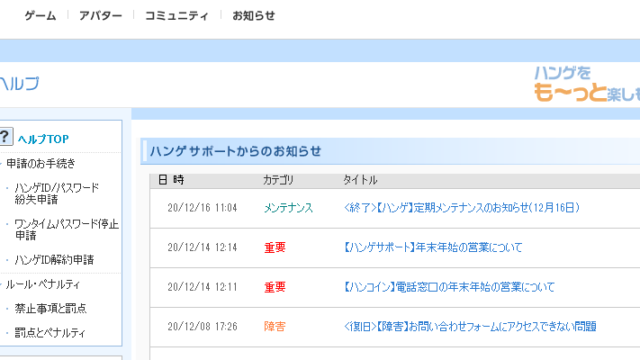Click the question mark help icon
This screenshot has width=640, height=360.
tap(6, 137)
